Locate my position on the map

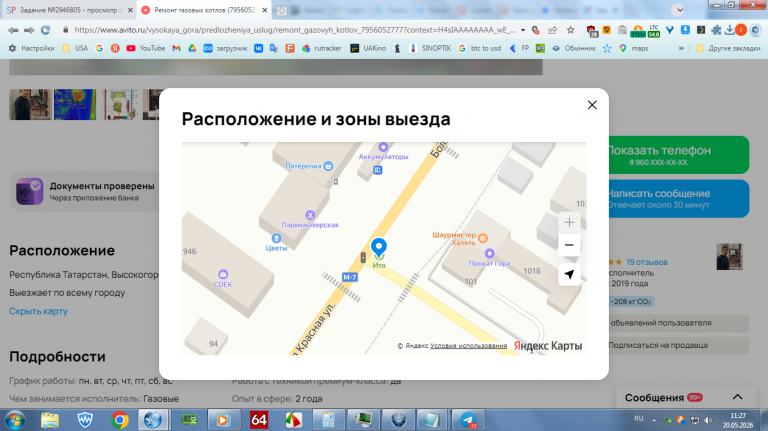(569, 274)
